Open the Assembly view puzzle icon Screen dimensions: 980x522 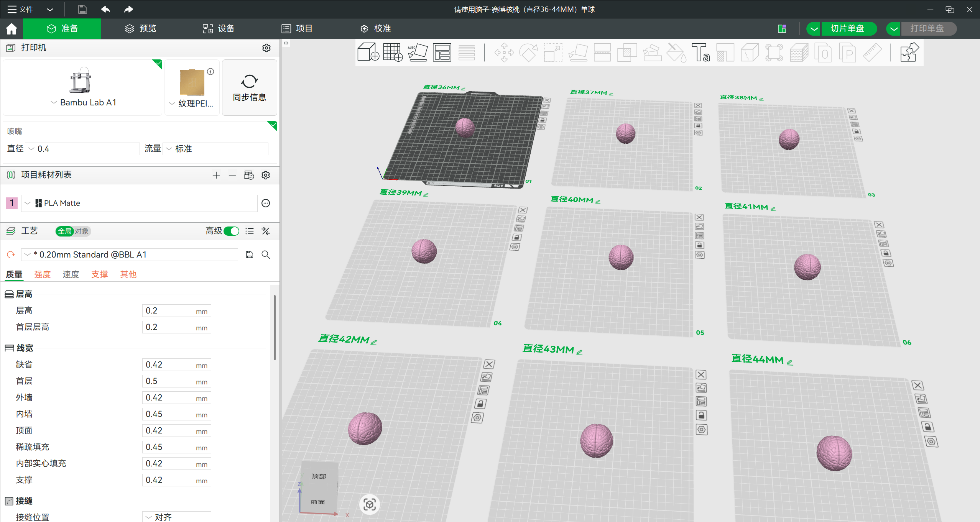pyautogui.click(x=909, y=52)
